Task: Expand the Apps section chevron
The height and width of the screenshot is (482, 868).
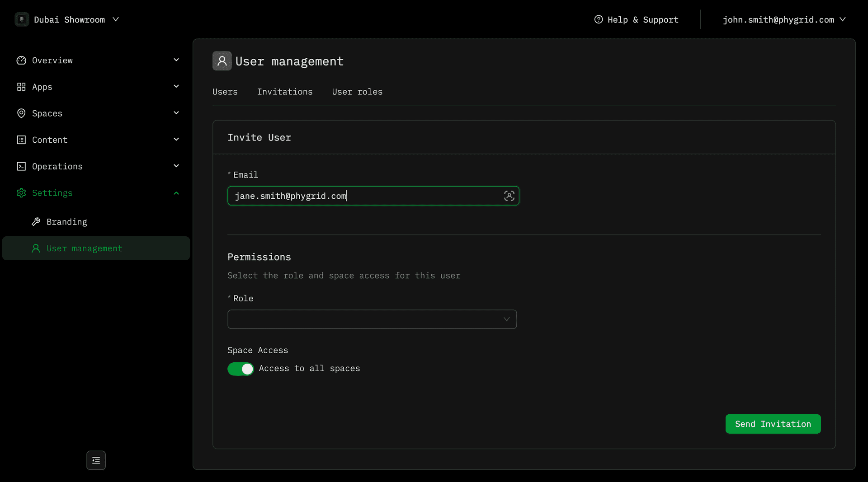Action: tap(176, 86)
